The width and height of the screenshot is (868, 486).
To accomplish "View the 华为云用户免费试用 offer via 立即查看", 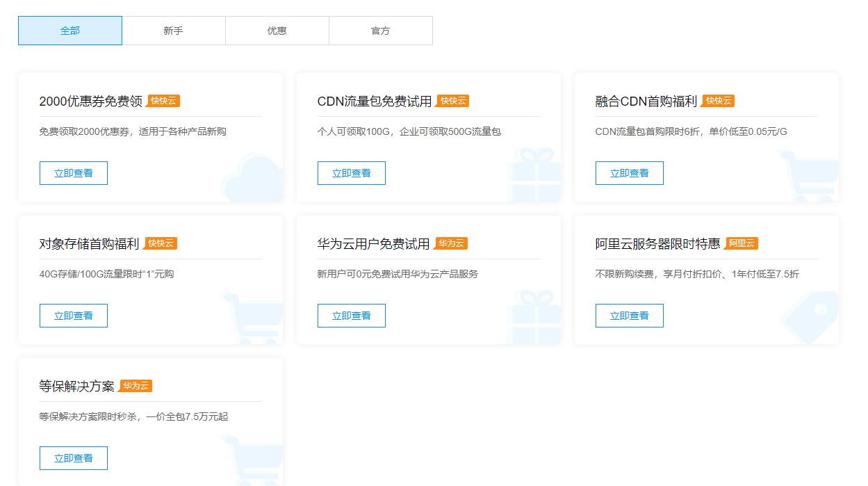I will coord(352,316).
